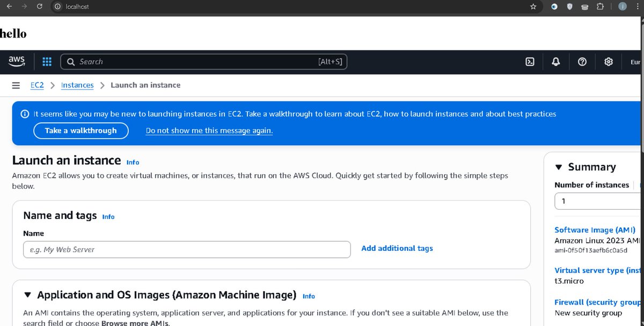
Task: Click the Name input field
Action: tap(187, 249)
